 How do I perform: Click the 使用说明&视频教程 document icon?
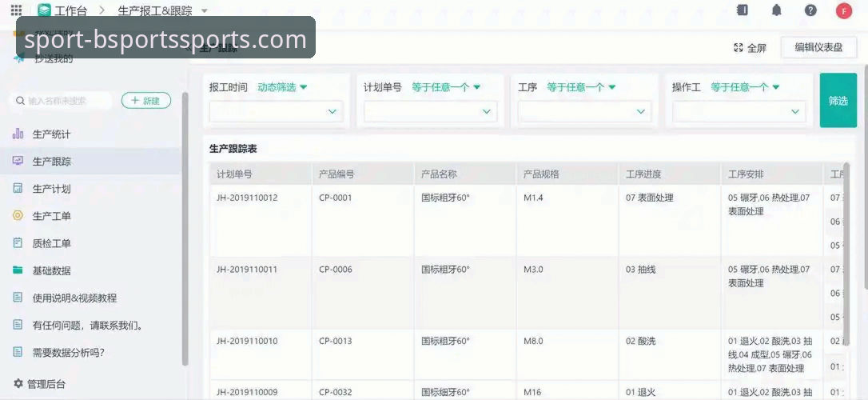pos(18,298)
